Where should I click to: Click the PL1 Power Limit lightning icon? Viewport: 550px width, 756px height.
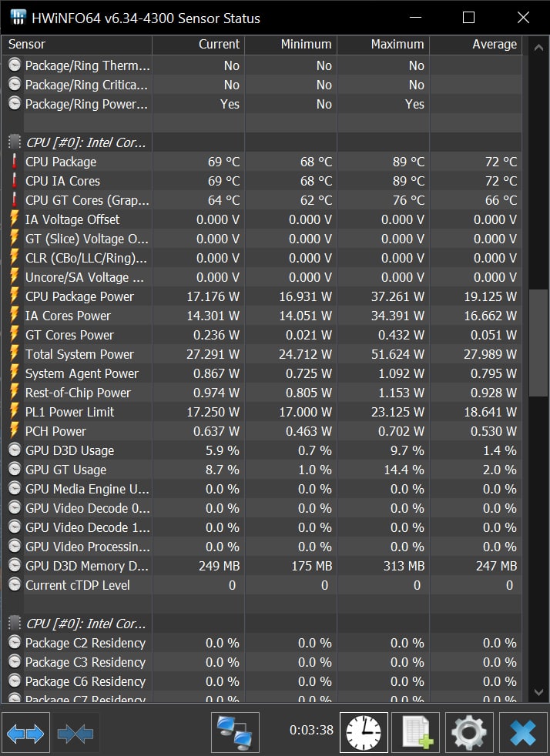(15, 412)
